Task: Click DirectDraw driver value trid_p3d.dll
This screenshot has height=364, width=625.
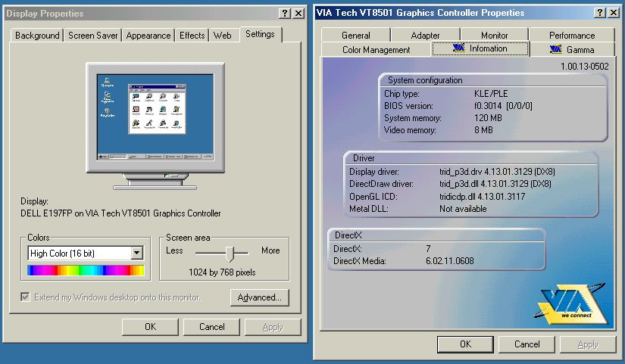Action: (495, 184)
